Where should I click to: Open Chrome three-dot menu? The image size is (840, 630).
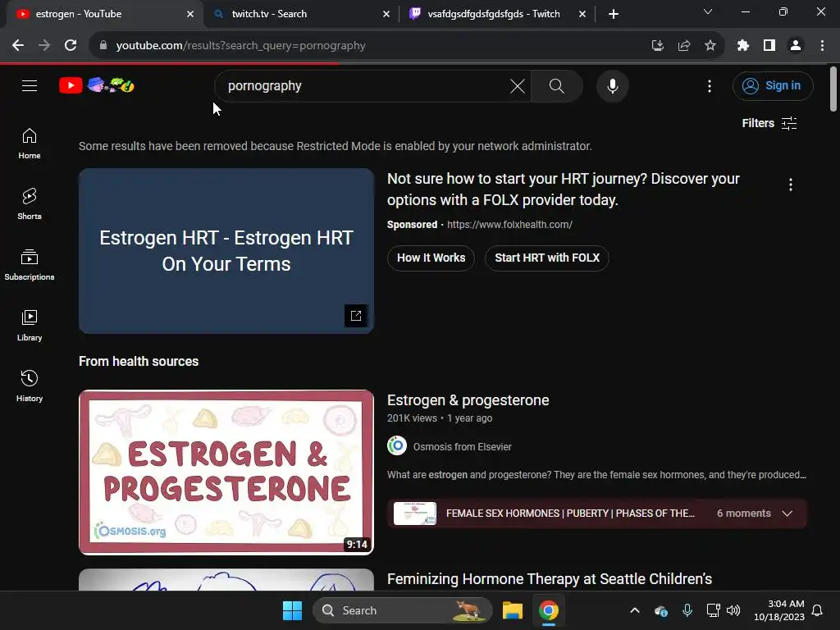tap(822, 46)
